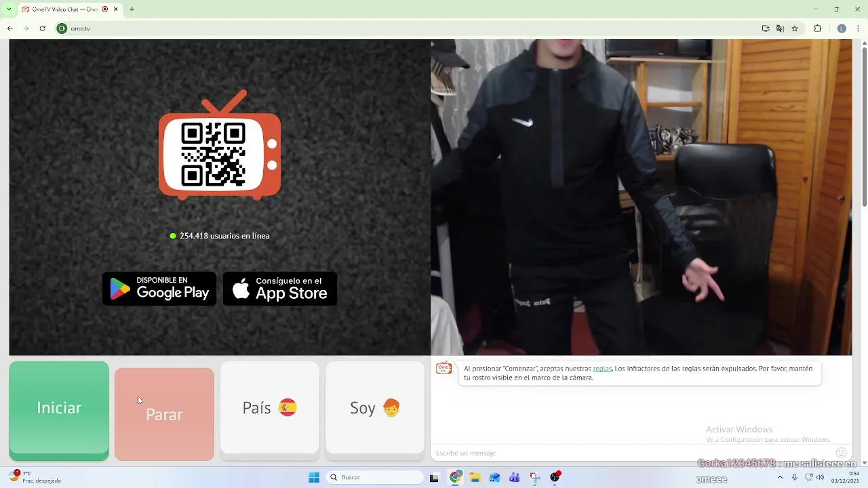Open the browser extensions puzzle icon

(x=817, y=28)
